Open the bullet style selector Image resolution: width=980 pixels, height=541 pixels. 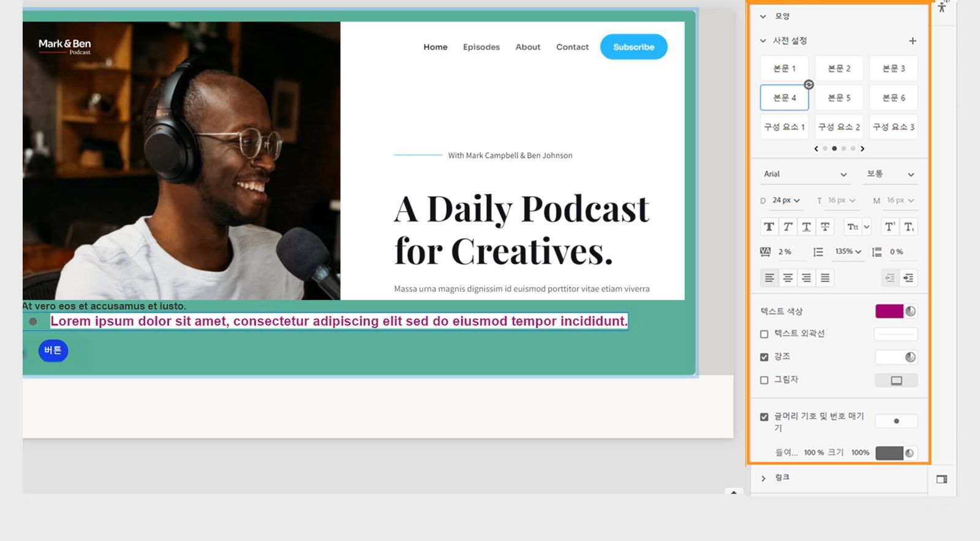click(x=896, y=421)
